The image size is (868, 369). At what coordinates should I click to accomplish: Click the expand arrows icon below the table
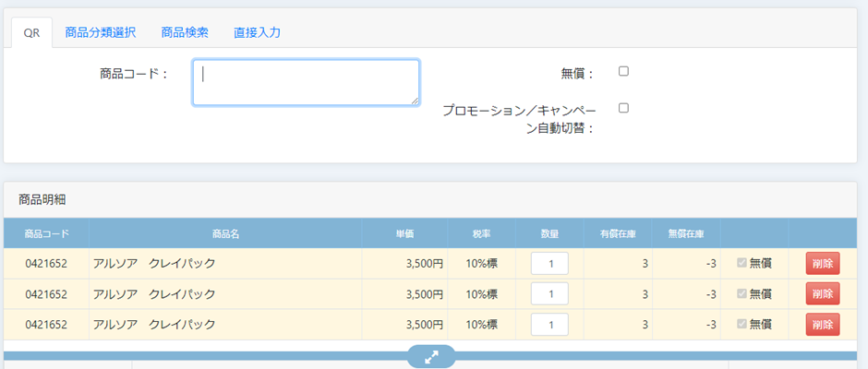click(x=431, y=355)
